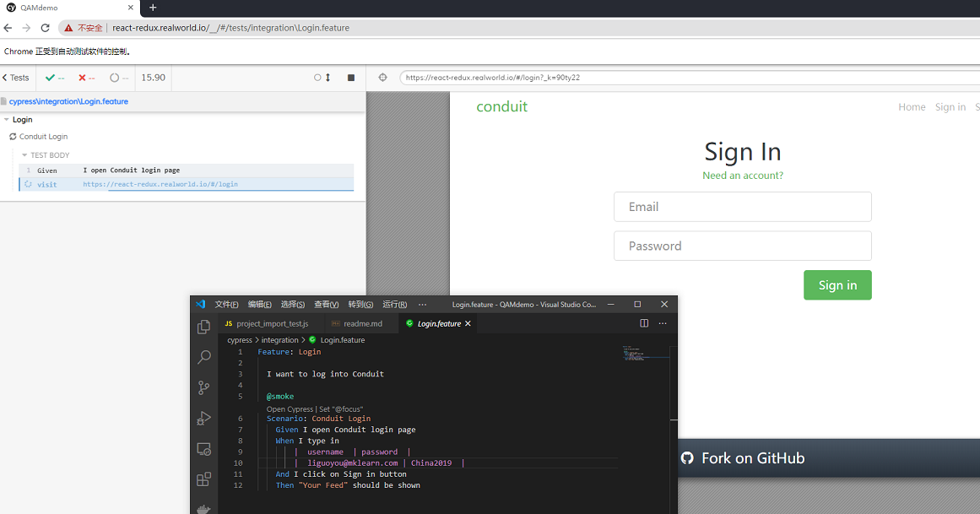Toggle Cypress auto-scrolling control
Viewport: 980px width, 514px height.
point(322,78)
